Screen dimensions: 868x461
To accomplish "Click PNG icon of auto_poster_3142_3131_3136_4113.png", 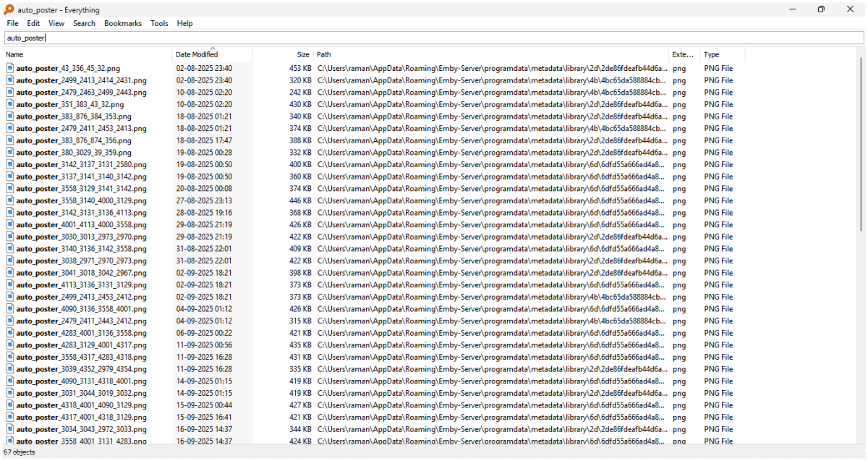I will click(x=10, y=212).
